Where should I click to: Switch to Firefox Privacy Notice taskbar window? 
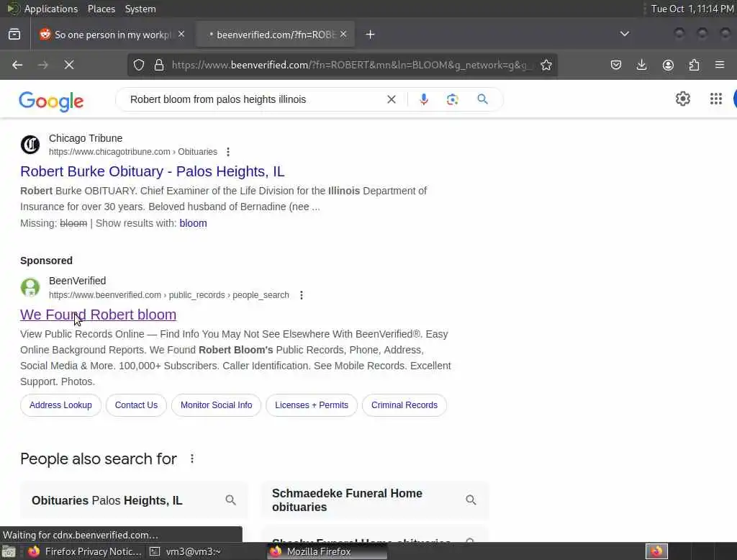[85, 551]
